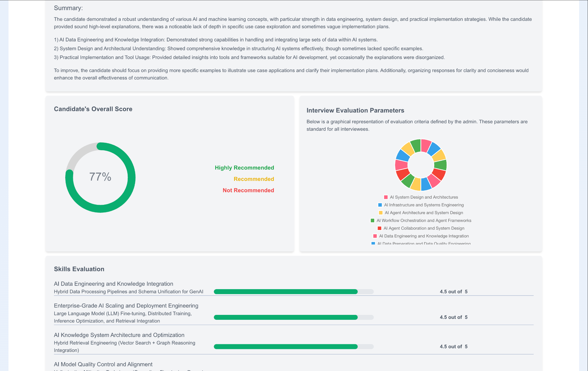588x371 pixels.
Task: Click the yellow AI Agent Architecture legend swatch
Action: [381, 213]
